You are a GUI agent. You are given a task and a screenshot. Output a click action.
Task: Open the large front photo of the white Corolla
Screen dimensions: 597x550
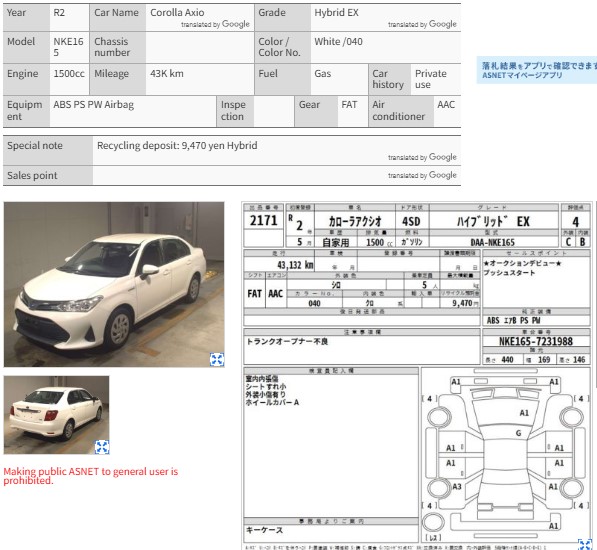tap(114, 284)
